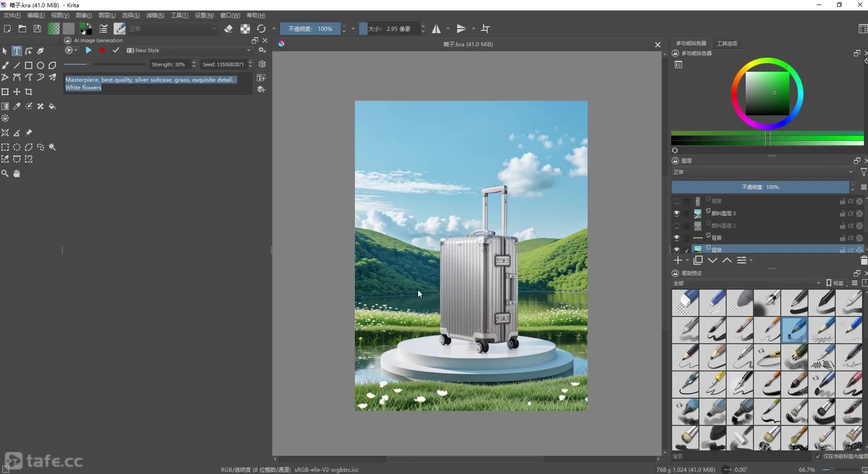Open AI Image Generation settings gear

click(262, 50)
